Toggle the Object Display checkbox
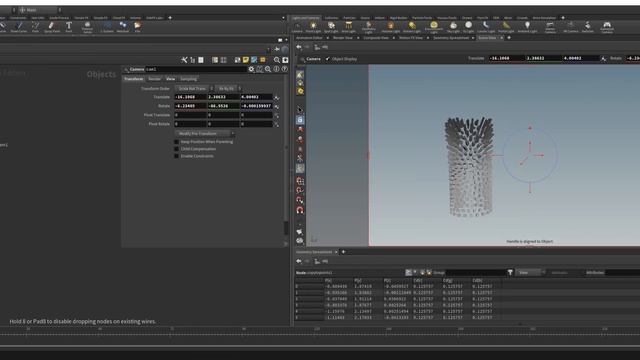The image size is (640, 360). click(328, 59)
